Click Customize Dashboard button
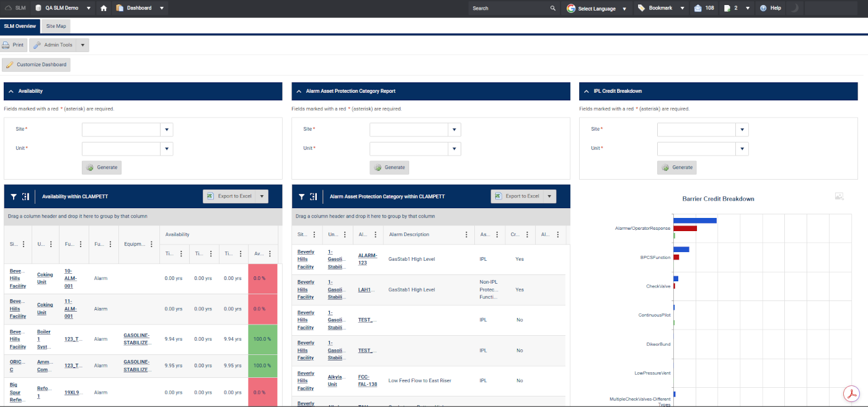This screenshot has width=868, height=407. coord(37,64)
